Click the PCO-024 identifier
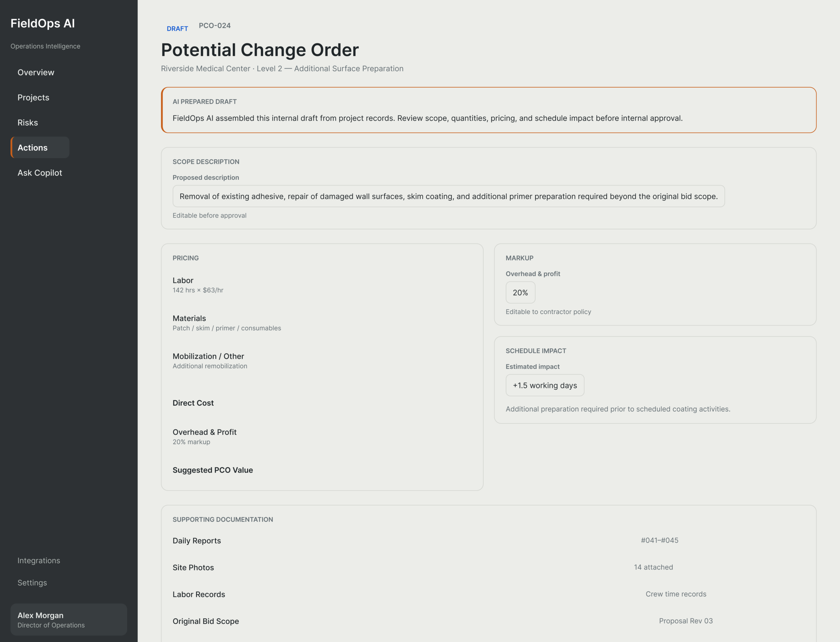This screenshot has height=642, width=840. click(215, 26)
